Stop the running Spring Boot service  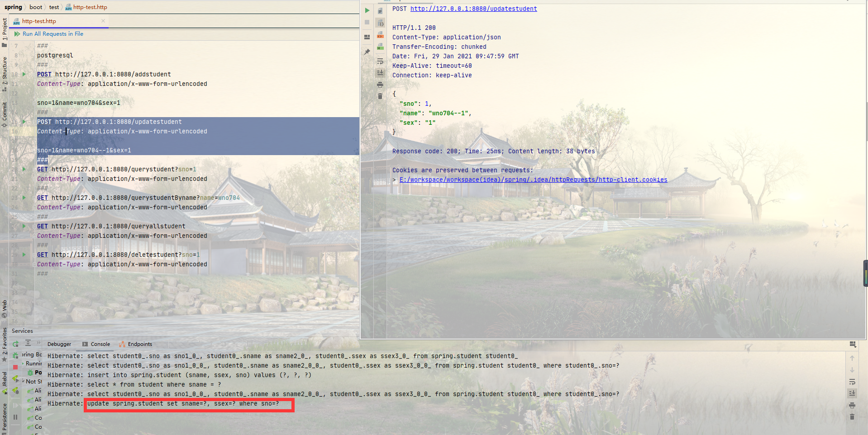tap(15, 367)
